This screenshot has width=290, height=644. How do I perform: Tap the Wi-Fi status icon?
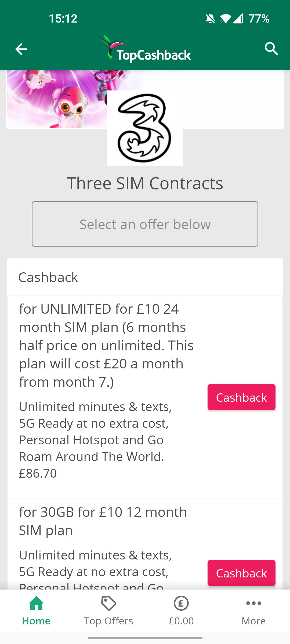[226, 19]
